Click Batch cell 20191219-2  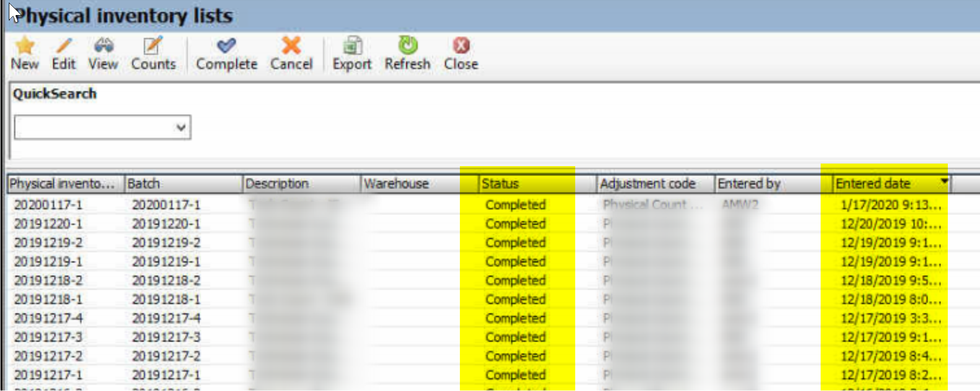click(x=166, y=242)
